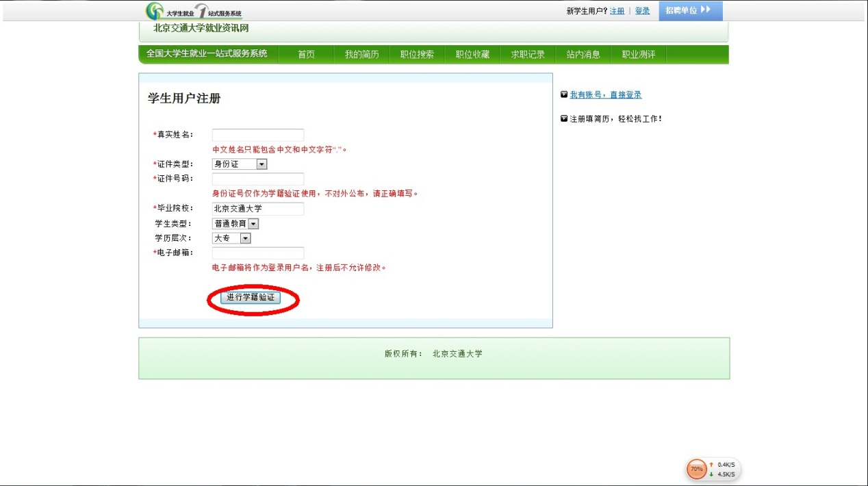Open 站内消息 menu item
Image resolution: width=868 pixels, height=486 pixels.
point(583,55)
